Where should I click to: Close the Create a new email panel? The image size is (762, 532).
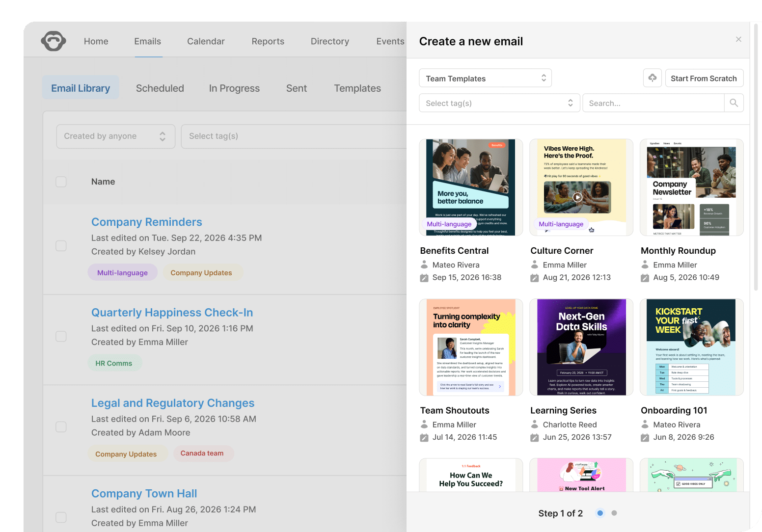pos(738,39)
